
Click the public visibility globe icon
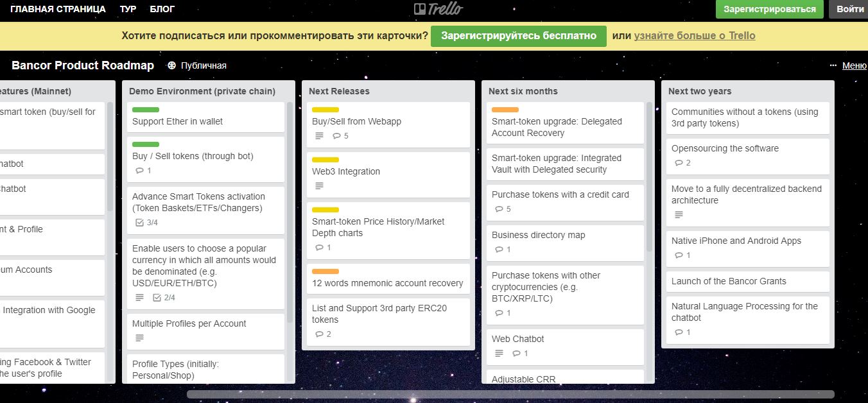(171, 65)
